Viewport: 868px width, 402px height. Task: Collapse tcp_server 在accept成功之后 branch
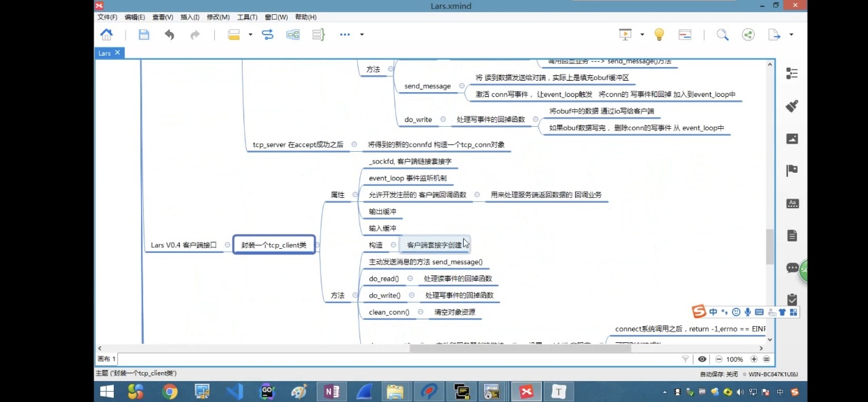[354, 144]
